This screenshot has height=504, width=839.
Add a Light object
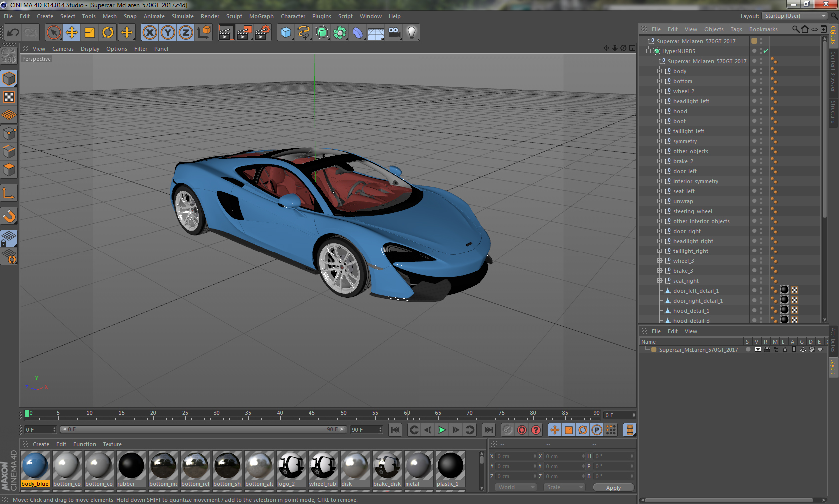click(412, 33)
